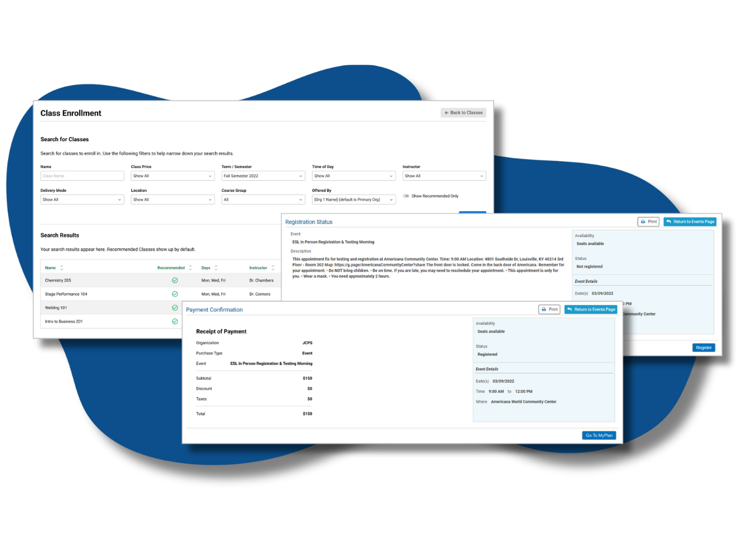Viewport: 747px width, 560px height.
Task: Click the back arrow in Back to Classes
Action: point(446,113)
